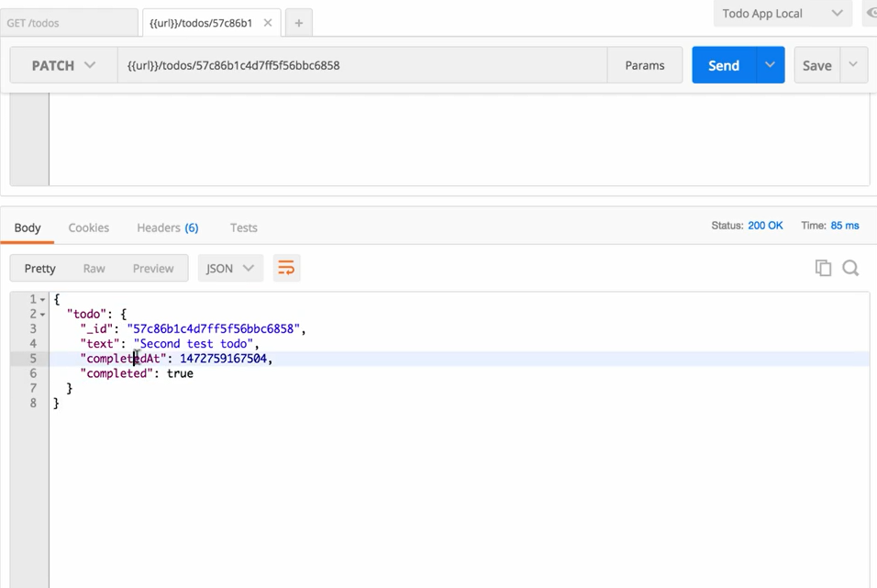Expand the Save button dropdown arrow
Screen dimensions: 877x588
tap(853, 65)
